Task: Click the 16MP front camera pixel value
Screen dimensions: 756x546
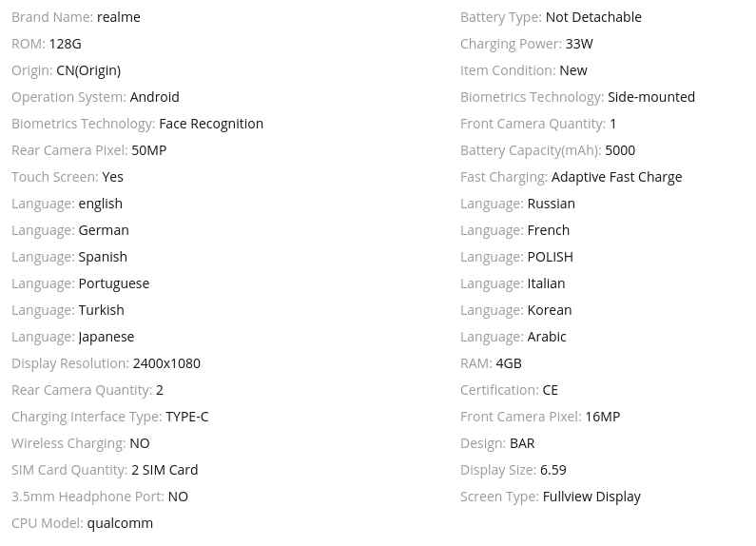Action: click(x=602, y=417)
